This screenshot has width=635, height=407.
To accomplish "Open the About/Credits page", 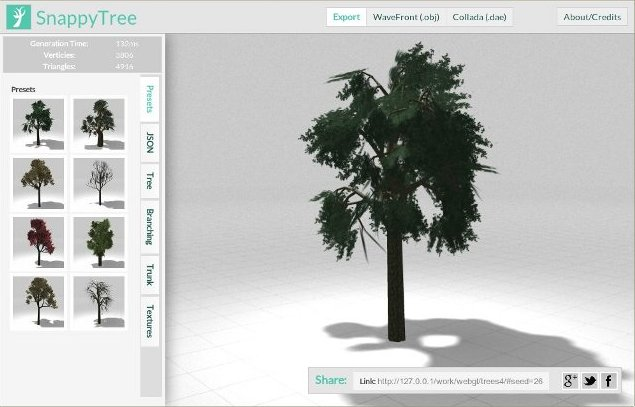I will pyautogui.click(x=591, y=17).
